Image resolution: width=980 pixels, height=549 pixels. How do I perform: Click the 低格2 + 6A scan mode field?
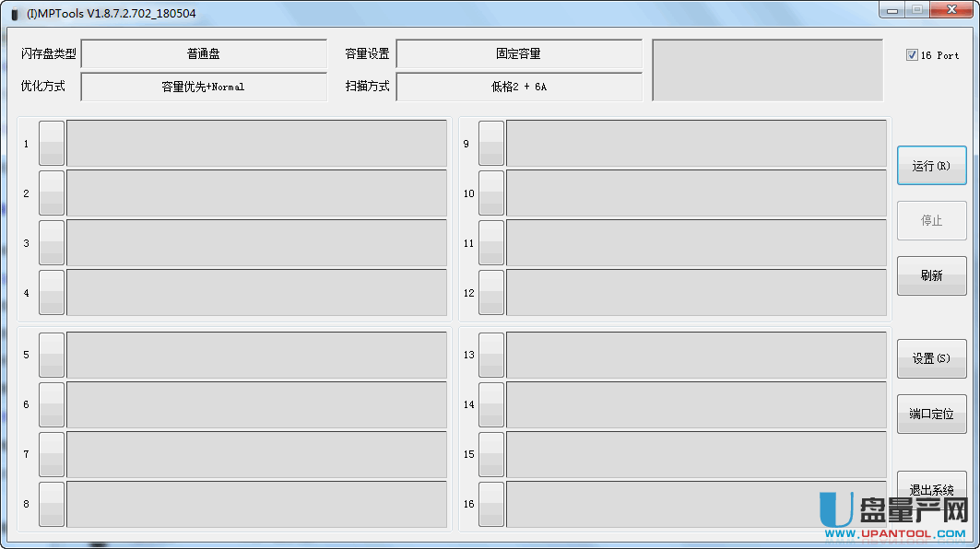pyautogui.click(x=518, y=87)
